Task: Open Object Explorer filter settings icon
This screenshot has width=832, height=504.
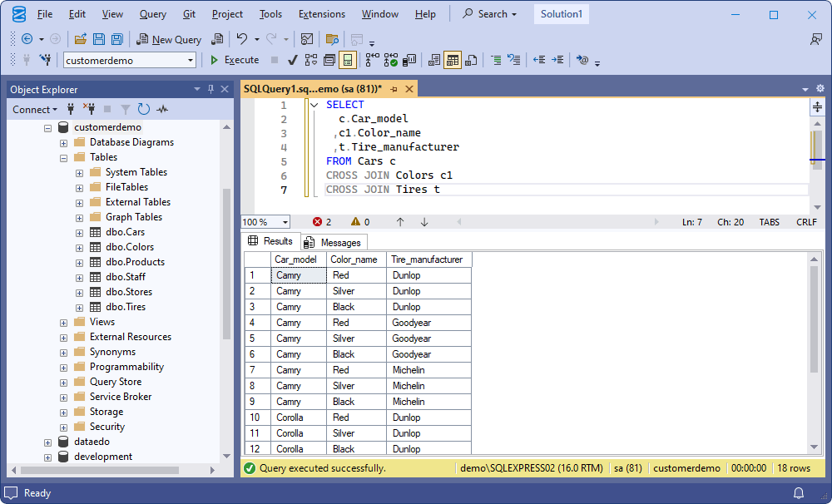Action: [126, 109]
